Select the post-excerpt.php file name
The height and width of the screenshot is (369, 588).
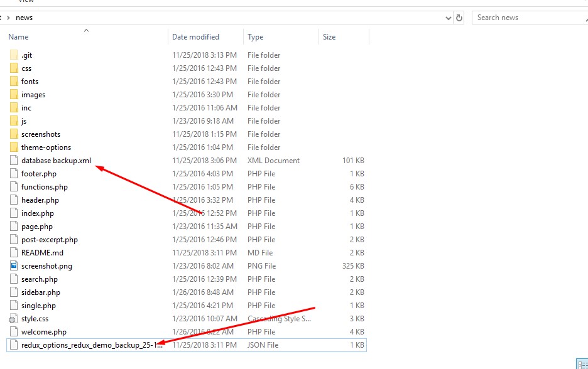coord(50,240)
